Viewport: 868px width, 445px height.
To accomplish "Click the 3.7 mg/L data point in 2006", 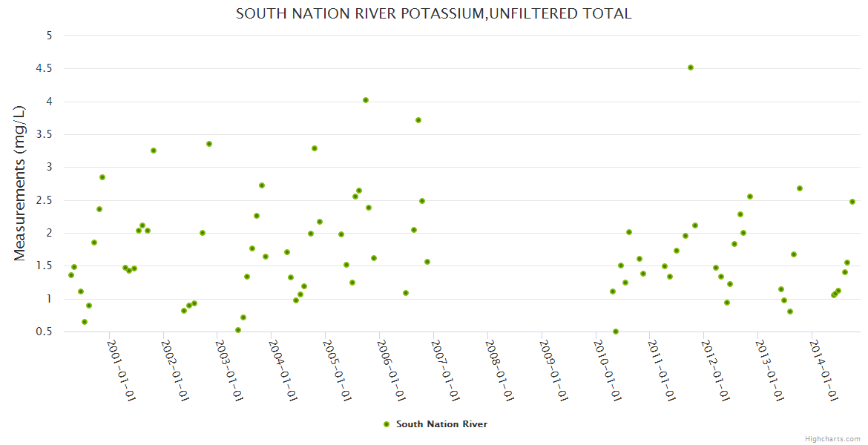I will pyautogui.click(x=418, y=120).
